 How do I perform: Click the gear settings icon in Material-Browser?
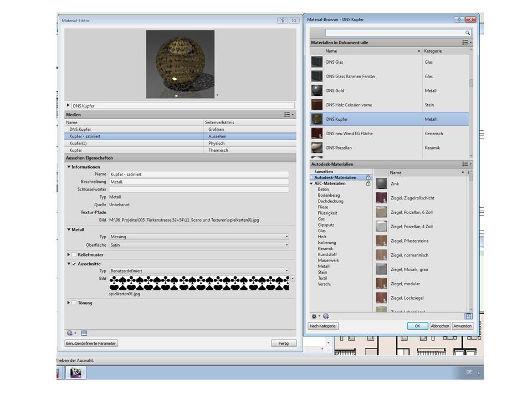click(x=315, y=316)
